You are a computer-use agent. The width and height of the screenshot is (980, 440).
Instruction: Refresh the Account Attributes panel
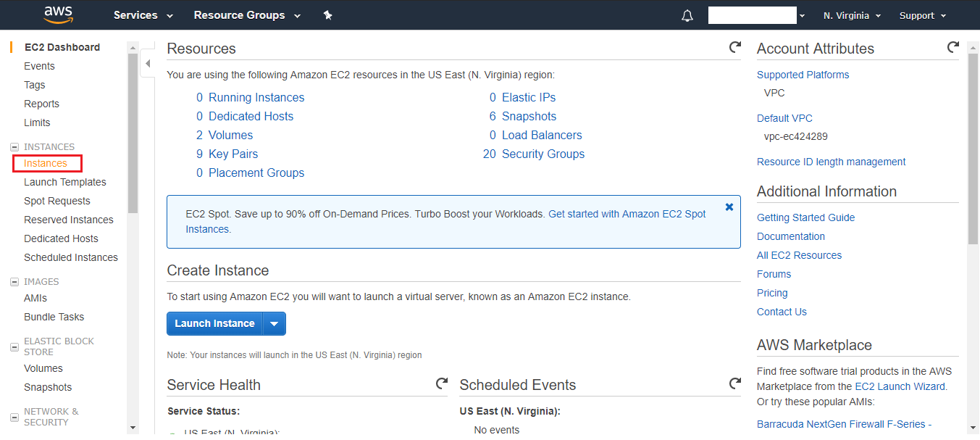coord(952,48)
